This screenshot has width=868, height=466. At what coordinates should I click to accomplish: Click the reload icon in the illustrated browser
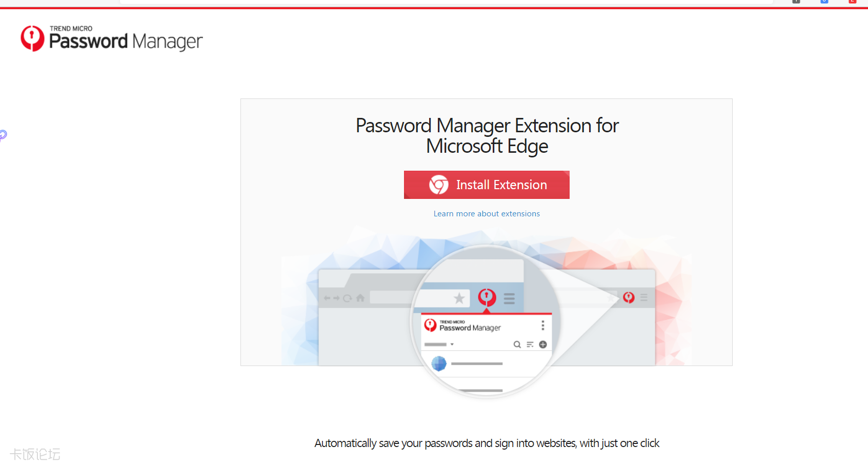[348, 298]
